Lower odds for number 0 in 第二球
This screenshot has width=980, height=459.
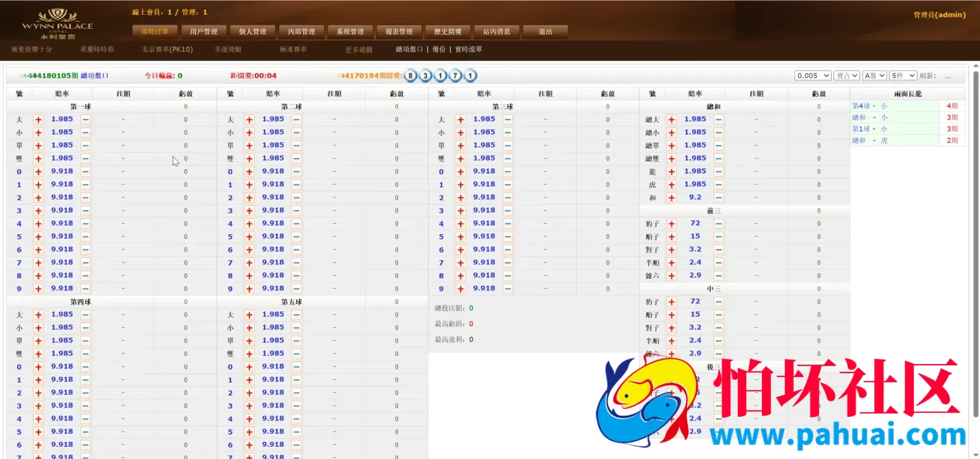coord(296,172)
